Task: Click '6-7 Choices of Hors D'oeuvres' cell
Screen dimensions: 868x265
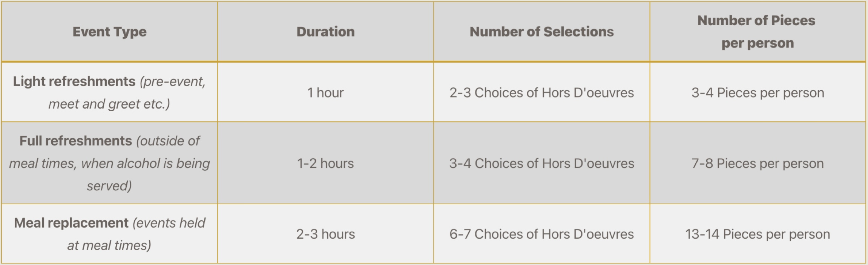Action: click(x=541, y=234)
